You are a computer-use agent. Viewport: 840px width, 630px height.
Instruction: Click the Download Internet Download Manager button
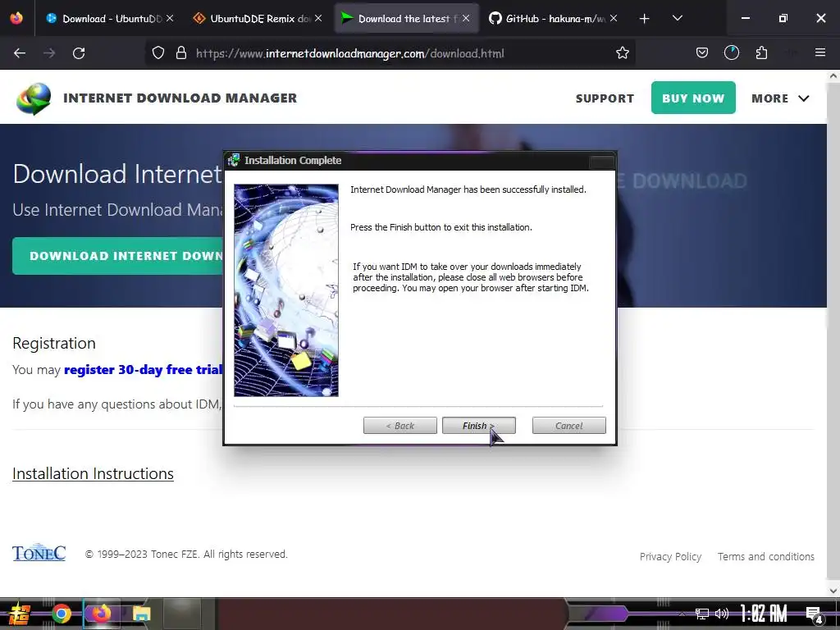tap(118, 256)
